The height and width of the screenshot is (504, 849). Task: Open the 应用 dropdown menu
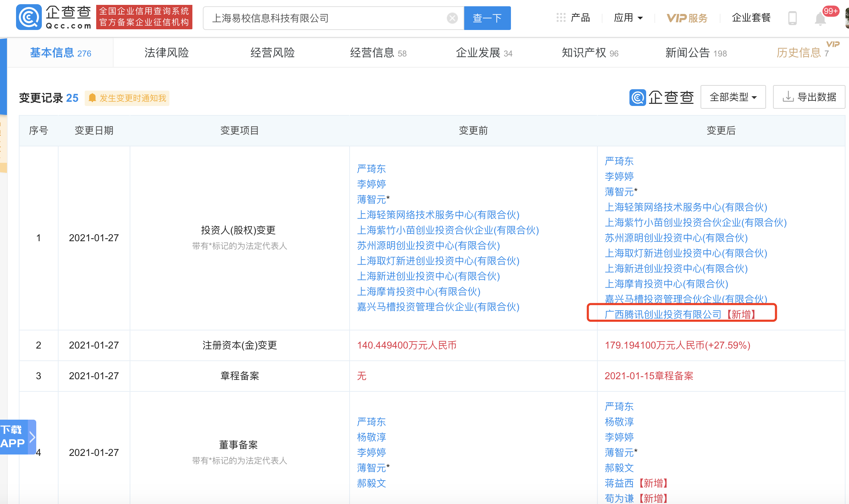[x=628, y=18]
